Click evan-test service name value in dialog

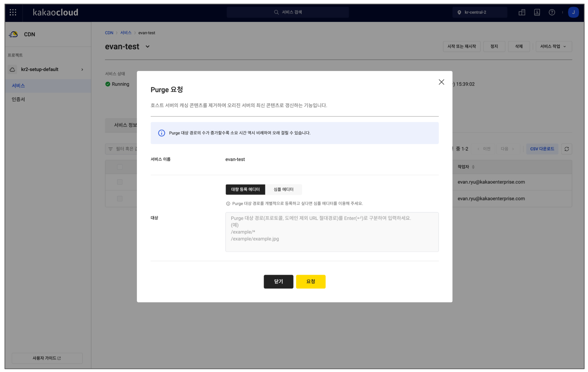235,159
